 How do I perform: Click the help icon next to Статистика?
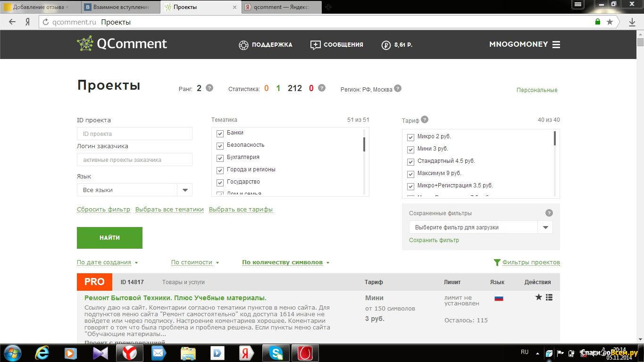[x=322, y=88]
